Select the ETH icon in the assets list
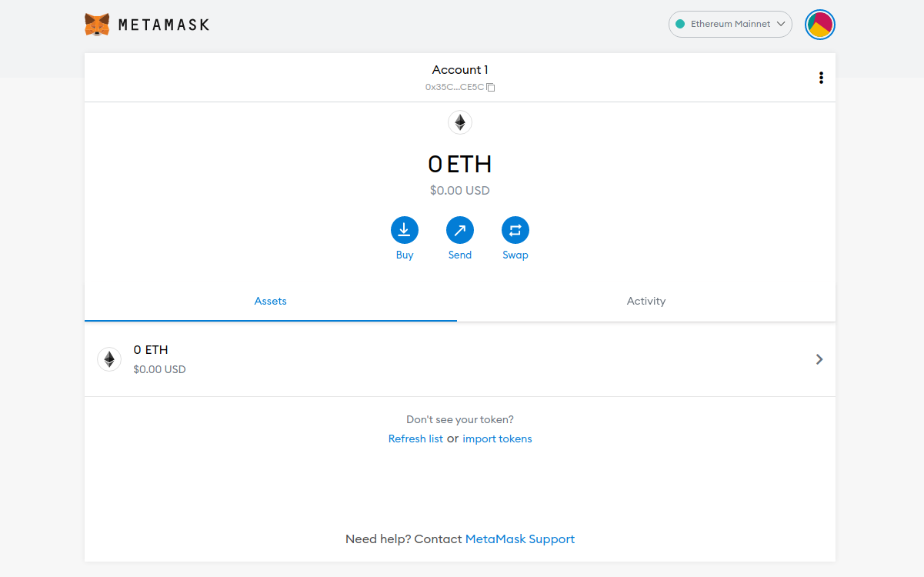924x577 pixels. click(x=108, y=359)
